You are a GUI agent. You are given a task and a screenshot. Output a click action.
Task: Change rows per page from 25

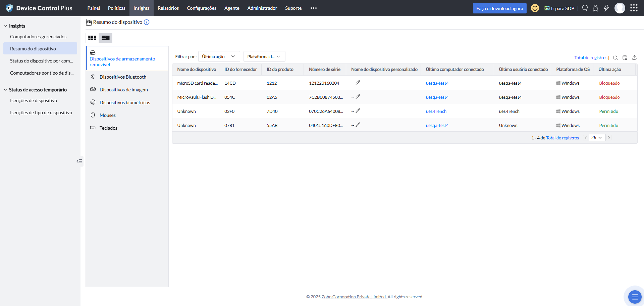[597, 138]
